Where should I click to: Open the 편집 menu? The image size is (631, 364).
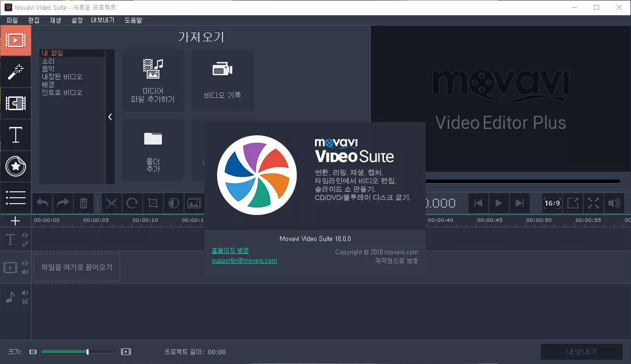(34, 20)
